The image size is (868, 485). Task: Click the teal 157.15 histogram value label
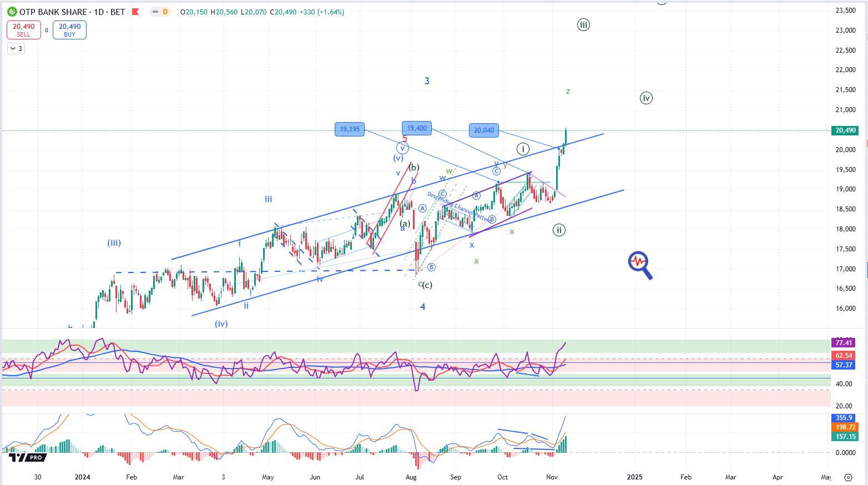click(845, 437)
